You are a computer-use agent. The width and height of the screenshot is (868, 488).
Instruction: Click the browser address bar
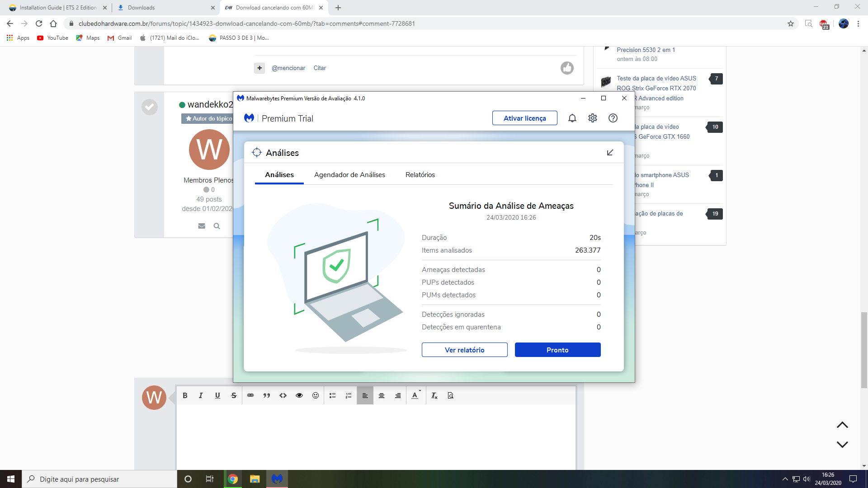click(x=425, y=23)
